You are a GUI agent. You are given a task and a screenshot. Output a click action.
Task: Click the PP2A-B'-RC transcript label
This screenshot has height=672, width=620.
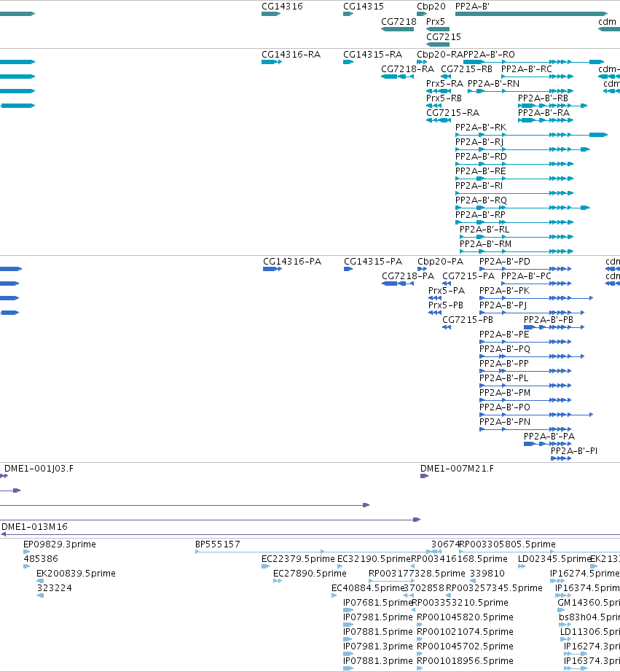point(527,69)
